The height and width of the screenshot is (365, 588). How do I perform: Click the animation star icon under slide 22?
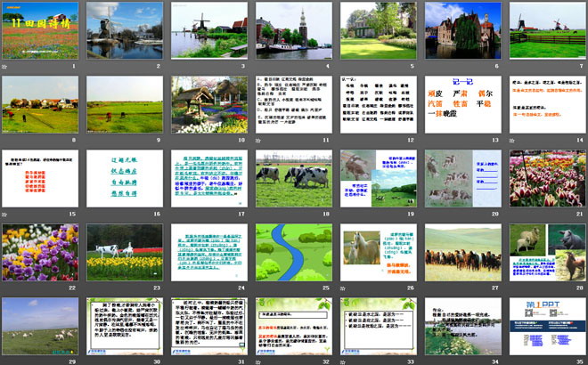point(5,288)
